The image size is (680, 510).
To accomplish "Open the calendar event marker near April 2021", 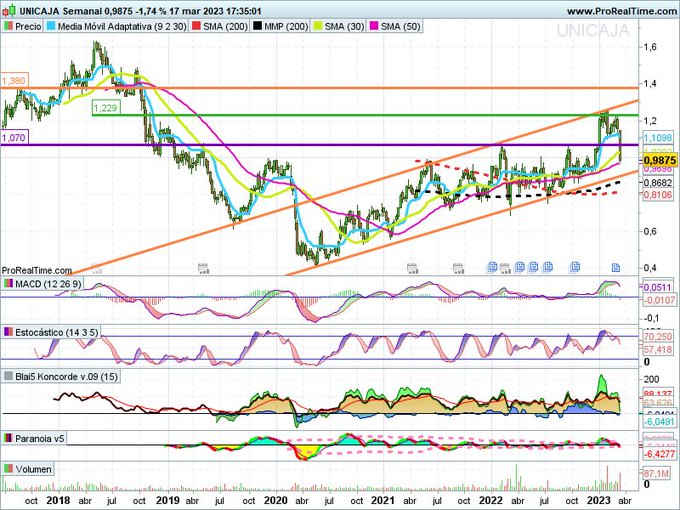I will click(x=412, y=268).
